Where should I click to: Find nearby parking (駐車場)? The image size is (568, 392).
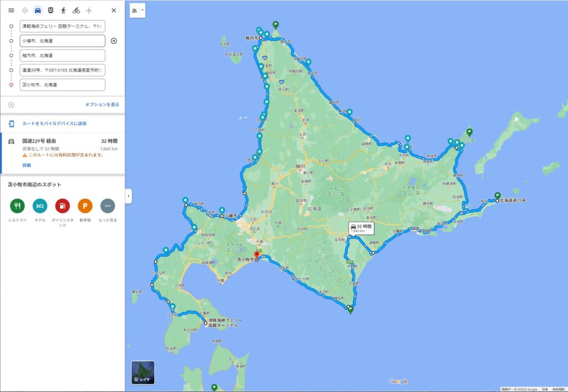click(x=85, y=206)
